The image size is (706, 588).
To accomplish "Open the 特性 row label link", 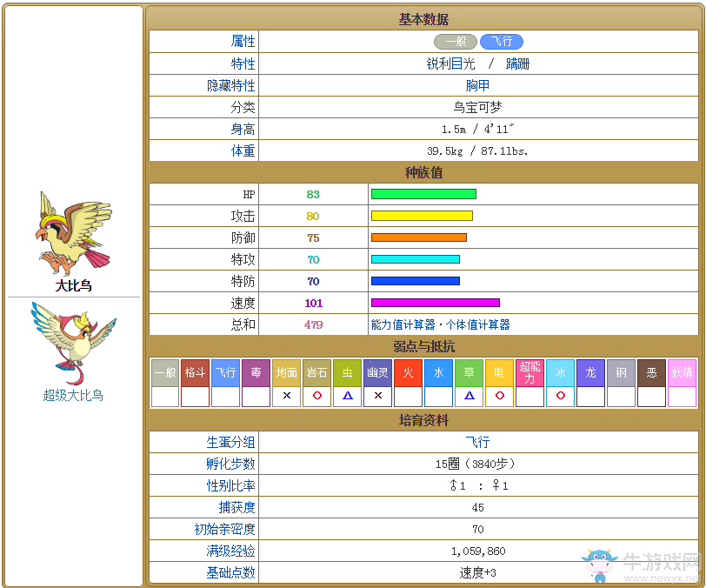I will [x=243, y=63].
